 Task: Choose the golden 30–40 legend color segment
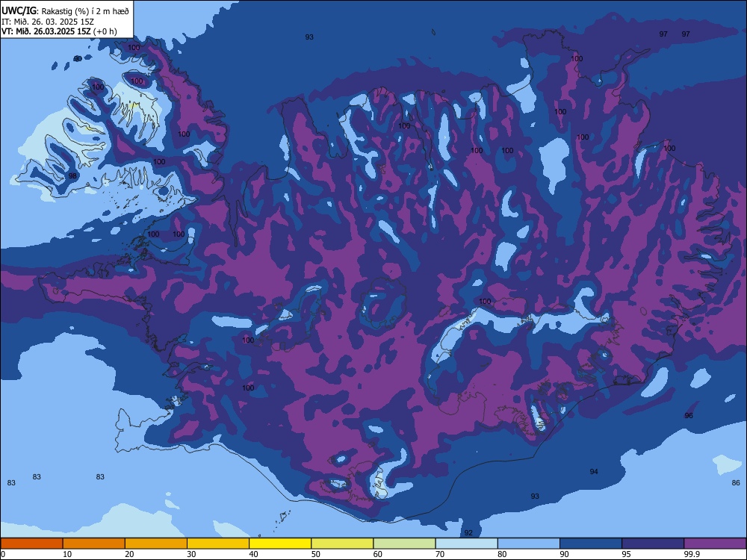tap(218, 544)
